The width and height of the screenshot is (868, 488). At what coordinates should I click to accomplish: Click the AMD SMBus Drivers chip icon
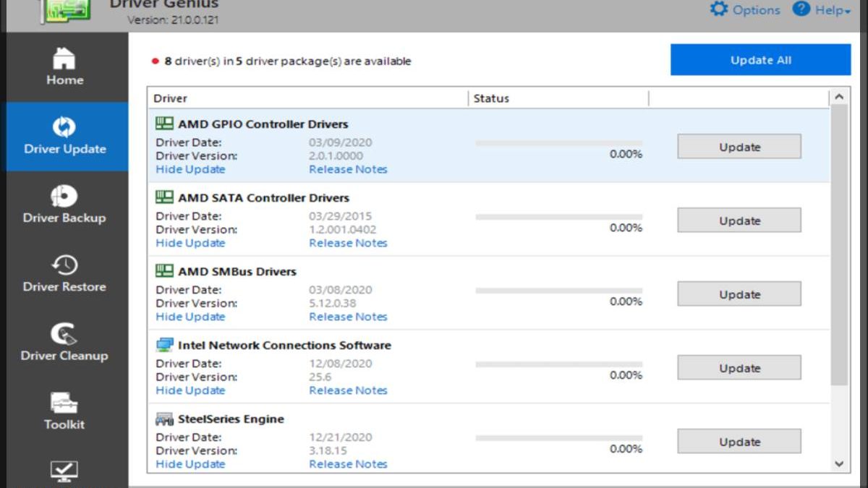tap(165, 271)
